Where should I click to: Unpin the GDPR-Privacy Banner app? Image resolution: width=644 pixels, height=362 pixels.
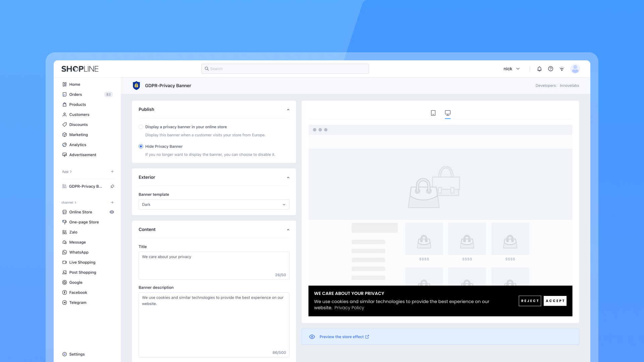click(x=112, y=186)
